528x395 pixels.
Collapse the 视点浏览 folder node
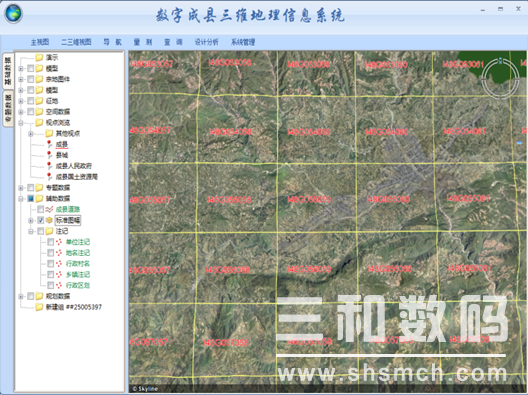[x=21, y=123]
